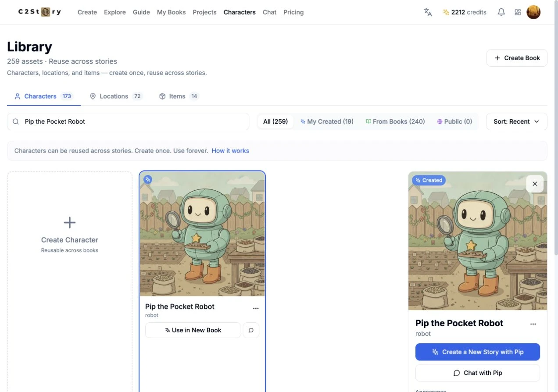Click the created badge icon on Pip card

pyautogui.click(x=148, y=179)
